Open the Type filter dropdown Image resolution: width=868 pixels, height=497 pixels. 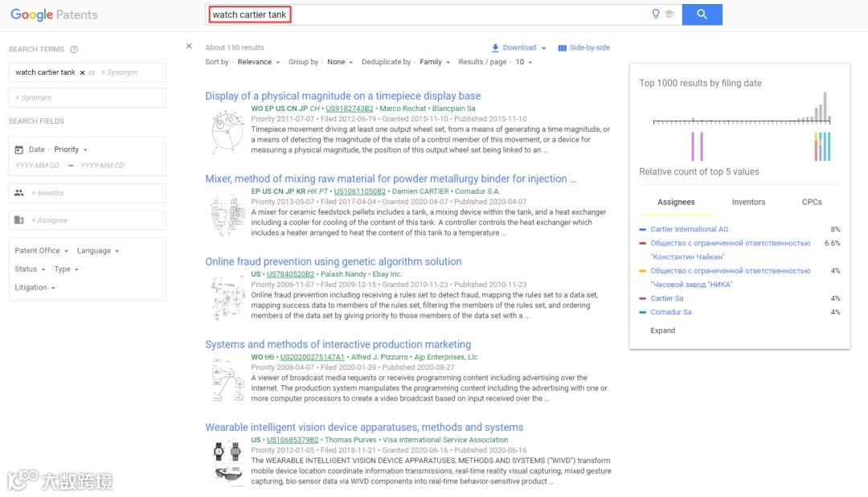67,269
